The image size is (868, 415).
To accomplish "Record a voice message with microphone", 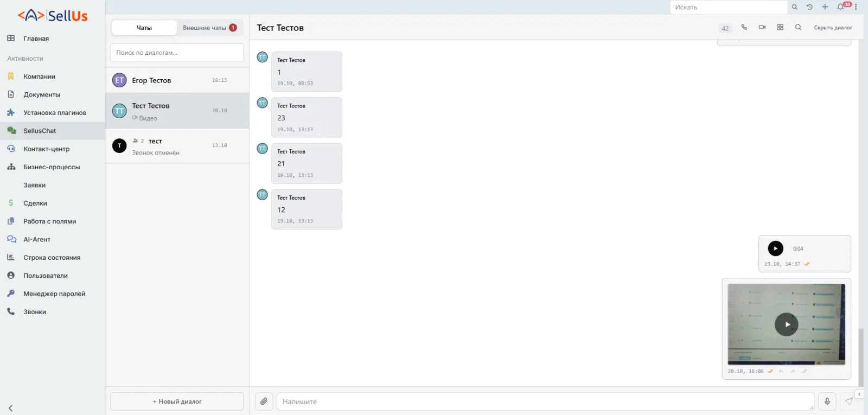I will tap(827, 401).
